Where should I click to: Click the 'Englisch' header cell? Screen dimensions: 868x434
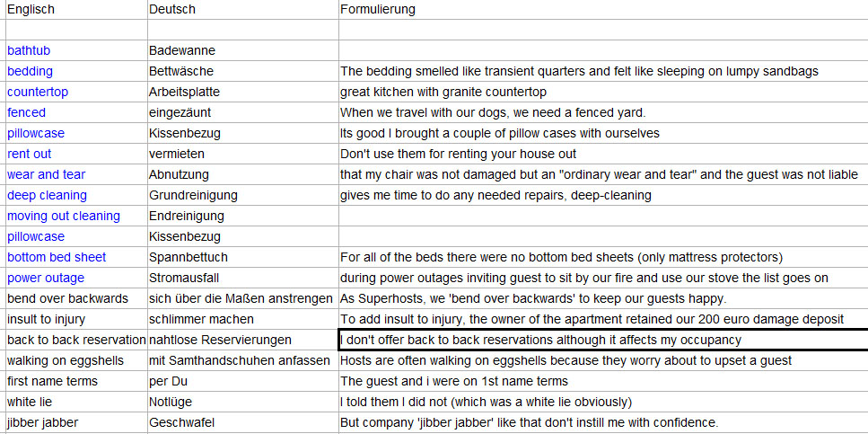[x=76, y=9]
